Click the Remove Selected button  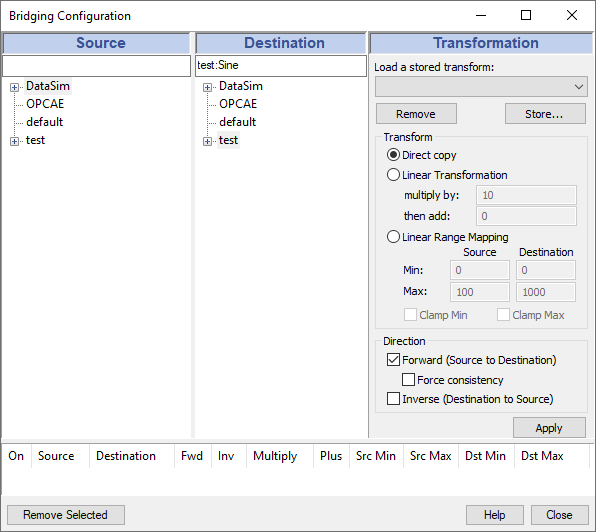coord(66,515)
